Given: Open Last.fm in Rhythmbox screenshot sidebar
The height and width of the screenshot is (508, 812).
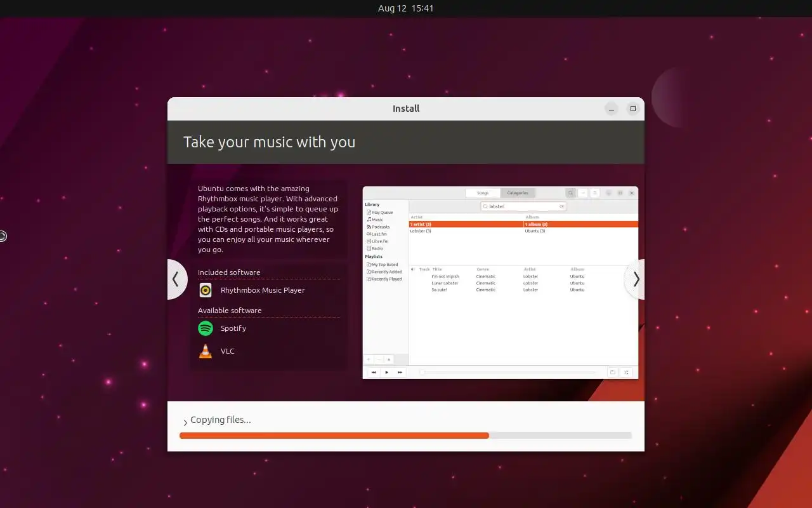Looking at the screenshot, I should point(377,234).
